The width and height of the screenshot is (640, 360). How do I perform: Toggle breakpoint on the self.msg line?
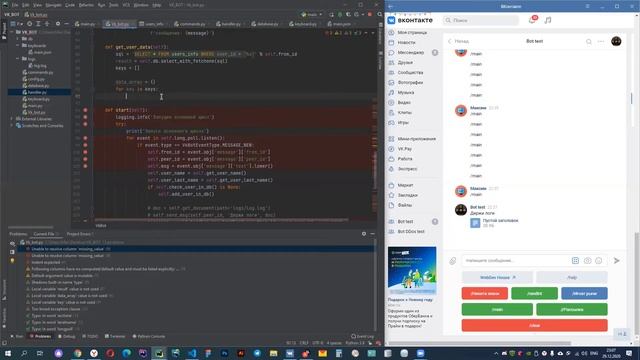85,166
